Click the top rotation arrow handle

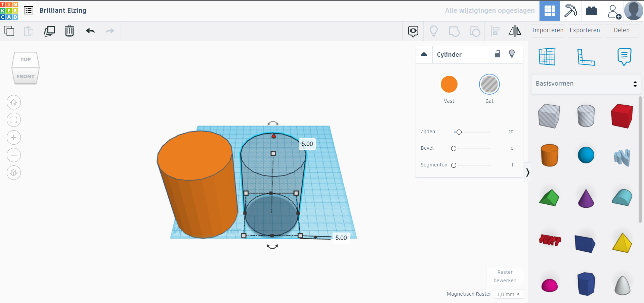point(273,123)
